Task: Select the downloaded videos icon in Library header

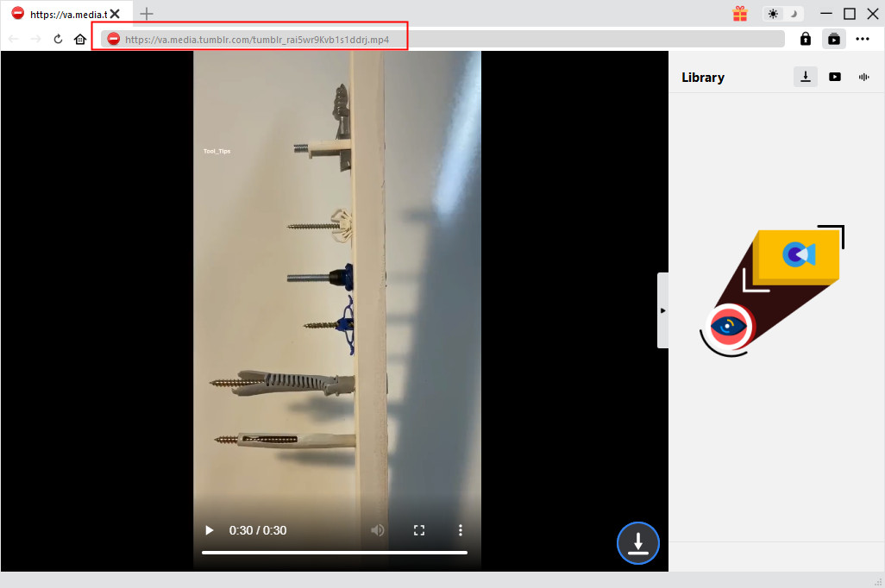Action: pos(805,77)
